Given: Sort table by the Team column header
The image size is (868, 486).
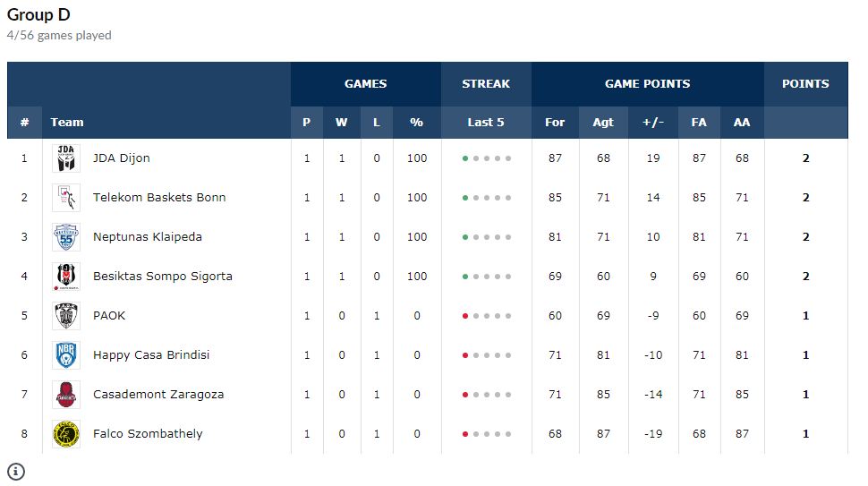Looking at the screenshot, I should pyautogui.click(x=67, y=123).
